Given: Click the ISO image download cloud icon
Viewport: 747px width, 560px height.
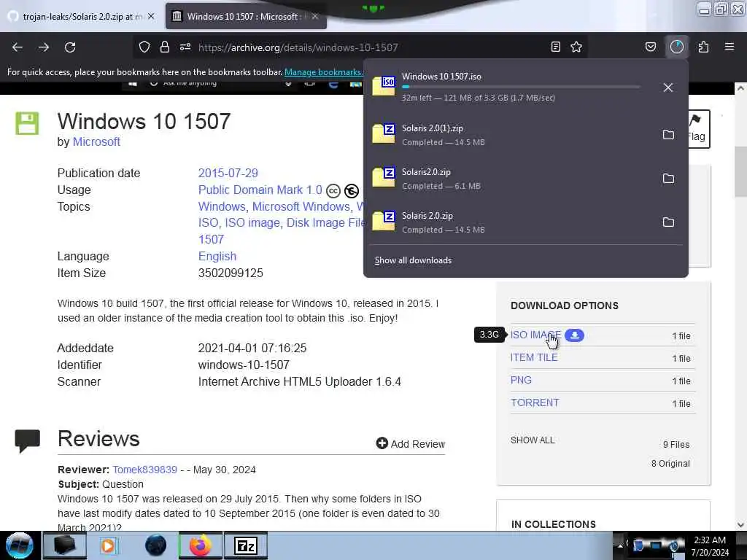Looking at the screenshot, I should click(x=575, y=335).
